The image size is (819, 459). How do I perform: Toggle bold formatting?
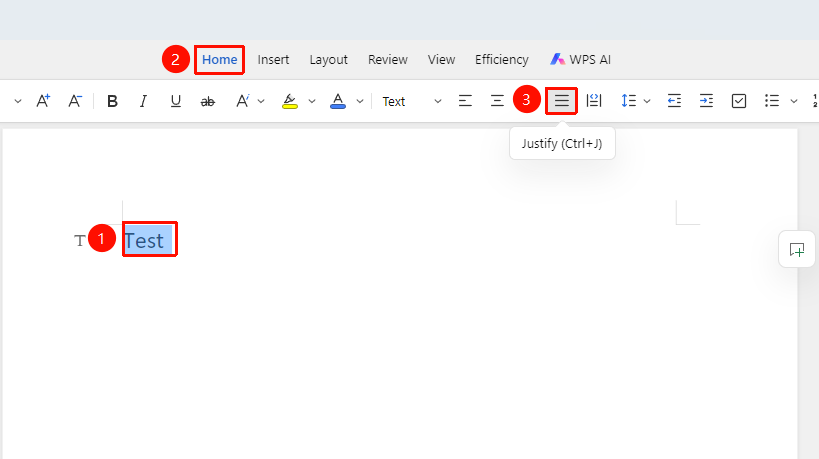point(112,101)
